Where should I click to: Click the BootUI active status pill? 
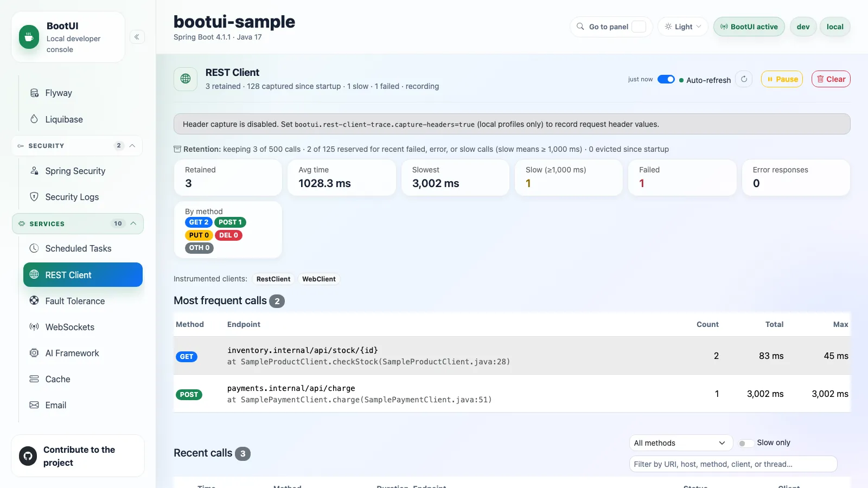pos(749,27)
